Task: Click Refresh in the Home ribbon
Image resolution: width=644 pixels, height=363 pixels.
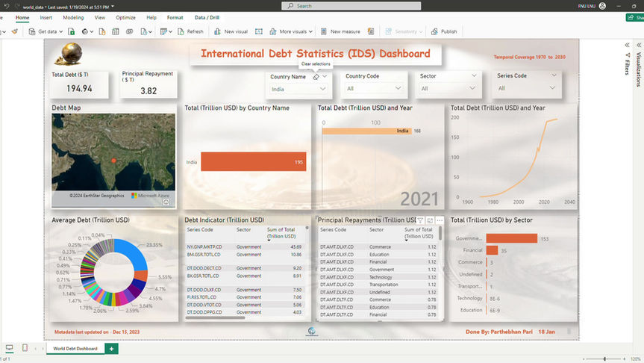Action: point(190,31)
